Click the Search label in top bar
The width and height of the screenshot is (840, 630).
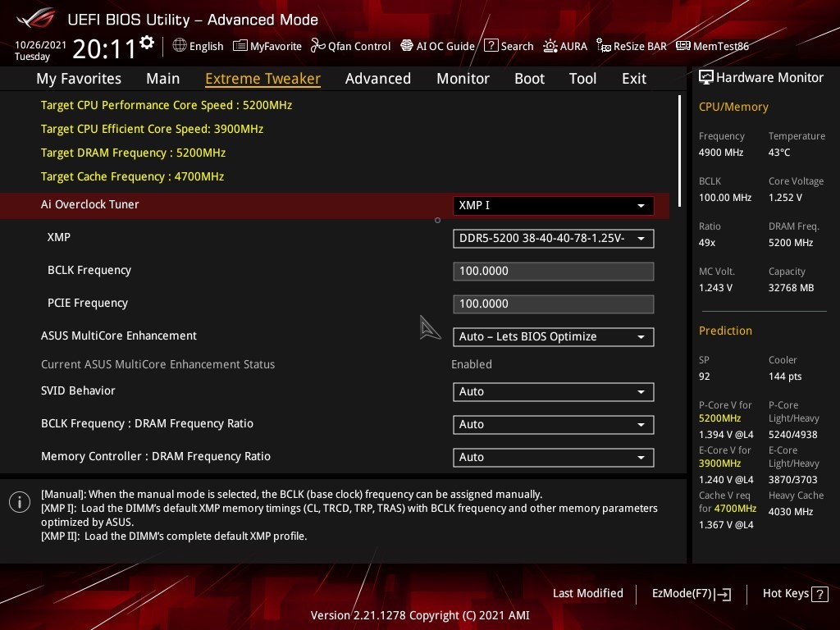pos(517,46)
